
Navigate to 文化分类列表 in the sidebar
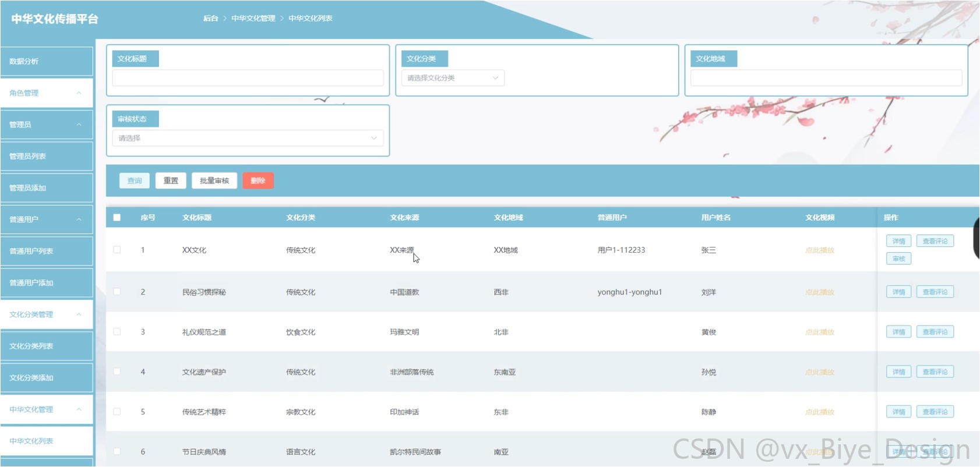[x=47, y=346]
